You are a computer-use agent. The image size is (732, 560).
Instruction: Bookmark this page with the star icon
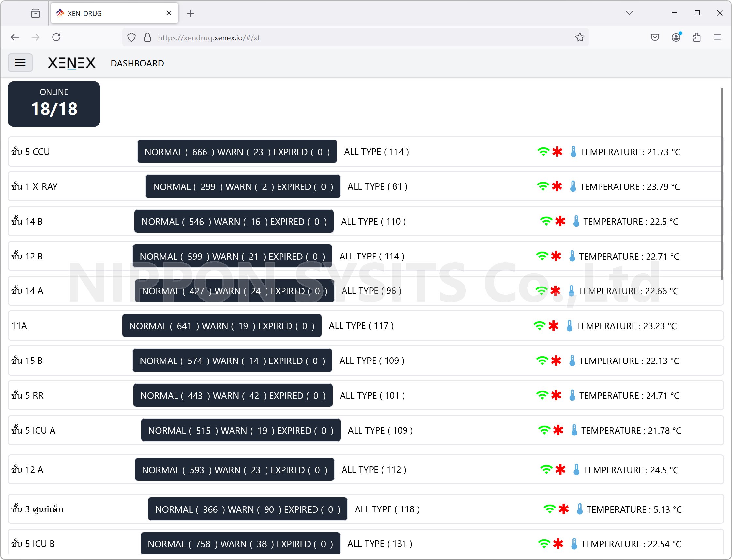[x=580, y=37]
